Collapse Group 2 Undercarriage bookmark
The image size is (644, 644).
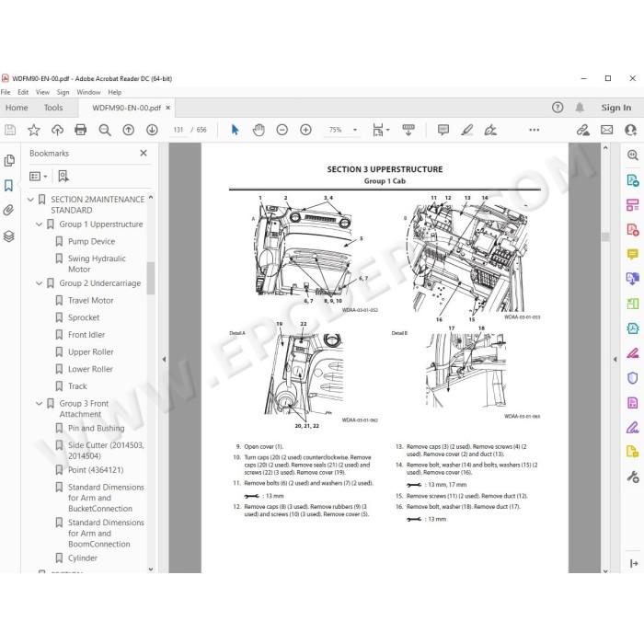click(x=39, y=283)
